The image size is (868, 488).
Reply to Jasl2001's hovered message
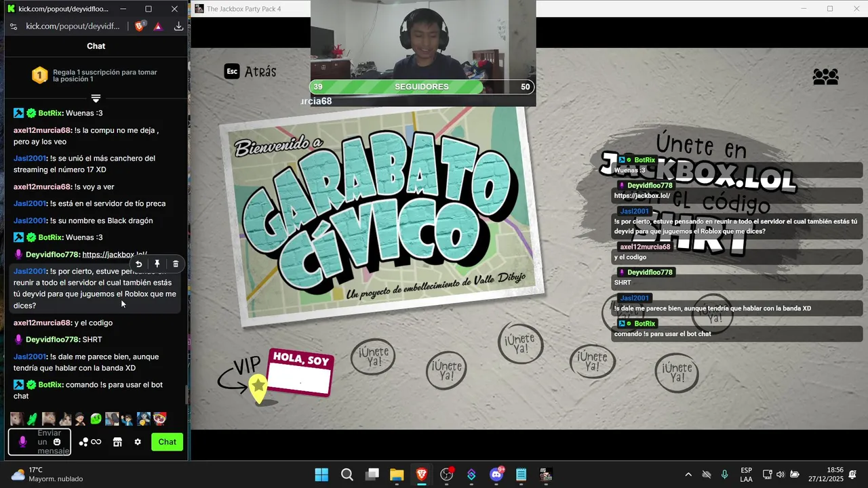138,264
